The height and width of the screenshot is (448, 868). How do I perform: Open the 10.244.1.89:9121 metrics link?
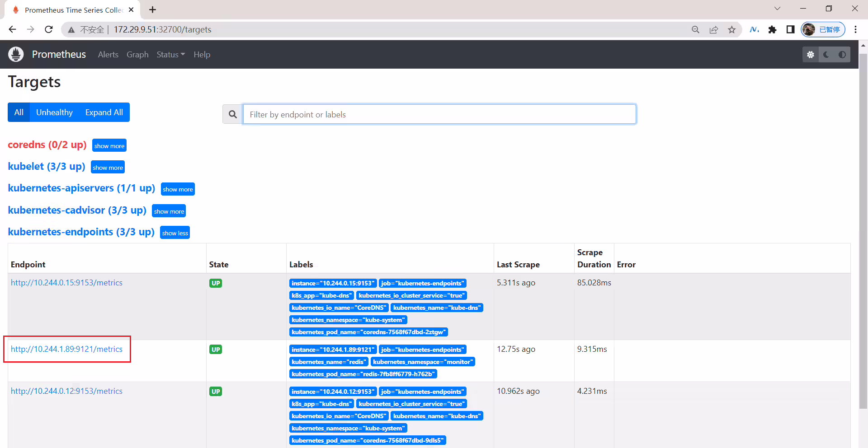[66, 349]
